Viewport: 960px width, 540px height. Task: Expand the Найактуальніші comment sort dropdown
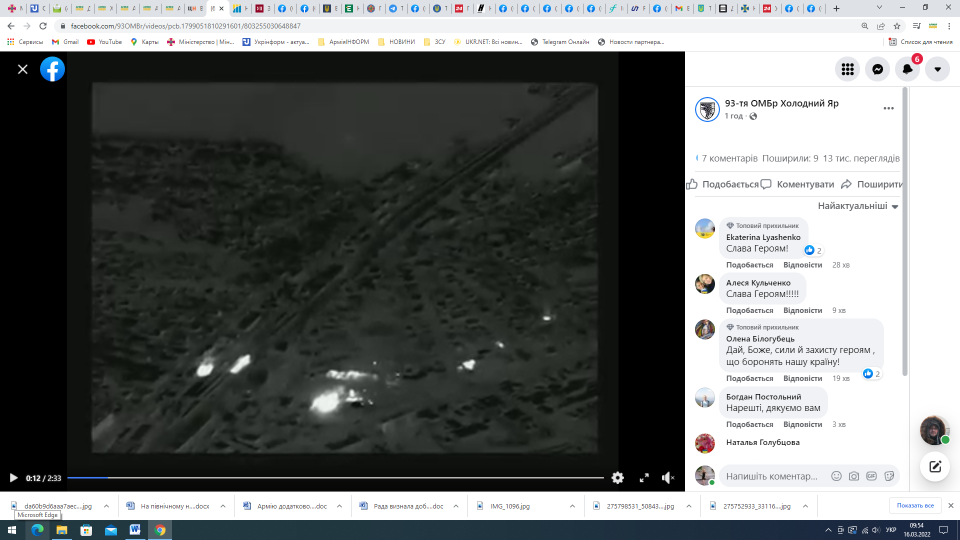pos(858,206)
